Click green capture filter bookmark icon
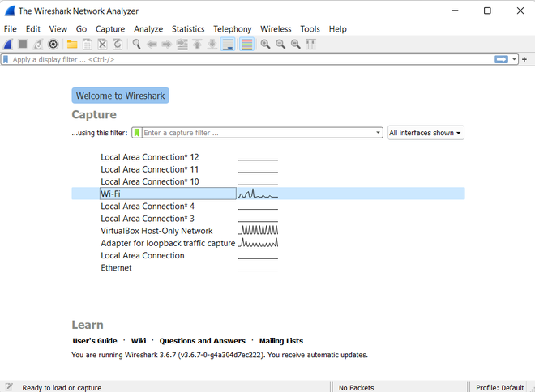The height and width of the screenshot is (392, 535). coord(137,133)
